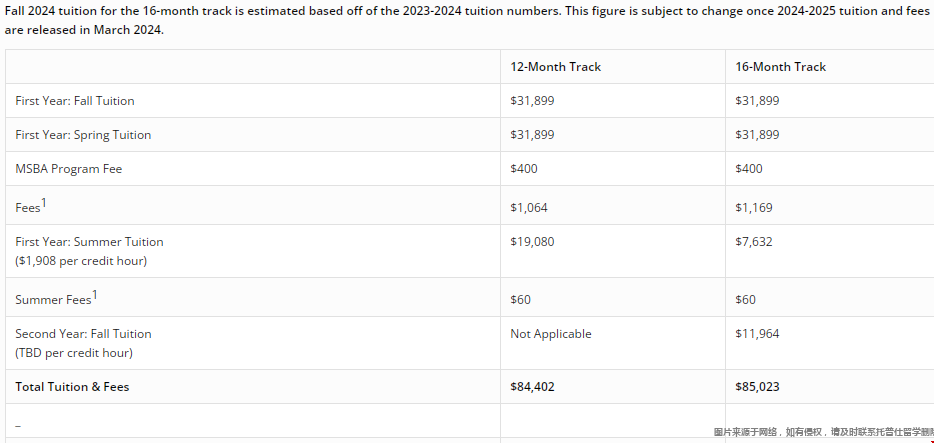Select the Second Year: Fall Tuition label

click(83, 334)
